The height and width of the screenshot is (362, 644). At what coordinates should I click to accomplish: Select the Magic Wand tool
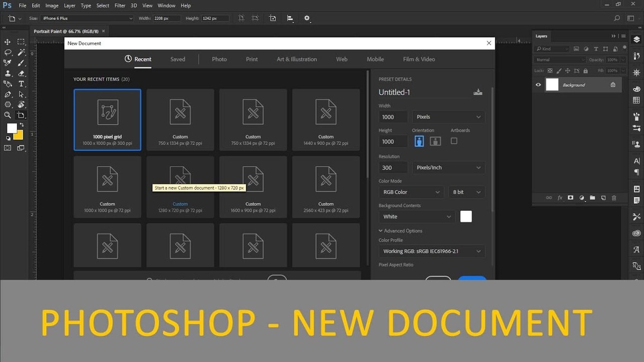pyautogui.click(x=21, y=53)
